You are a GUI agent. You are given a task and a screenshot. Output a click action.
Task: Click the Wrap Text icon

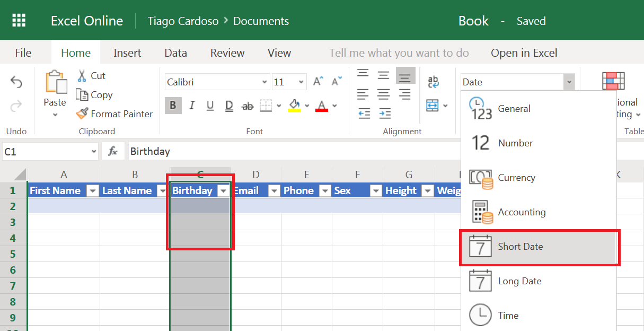pyautogui.click(x=433, y=82)
